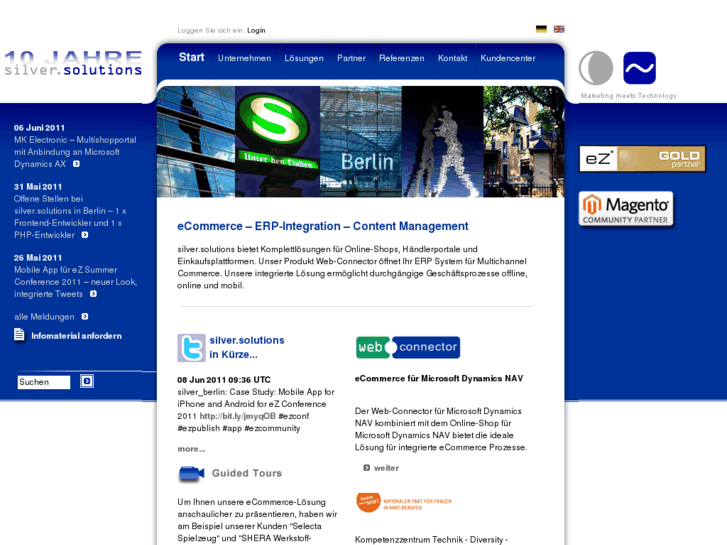Click the more... link under tweet
The width and height of the screenshot is (727, 545).
pos(191,449)
